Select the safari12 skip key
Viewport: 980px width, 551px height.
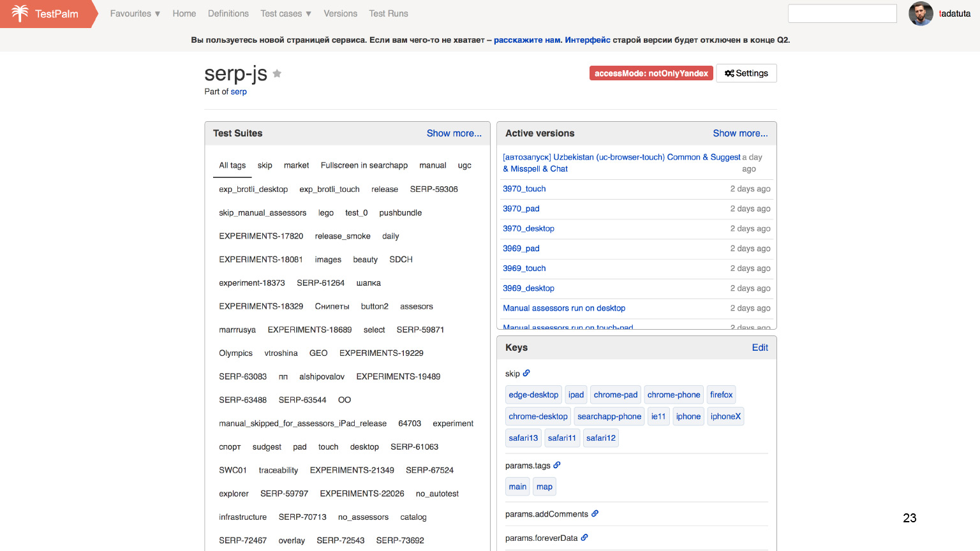click(x=601, y=438)
